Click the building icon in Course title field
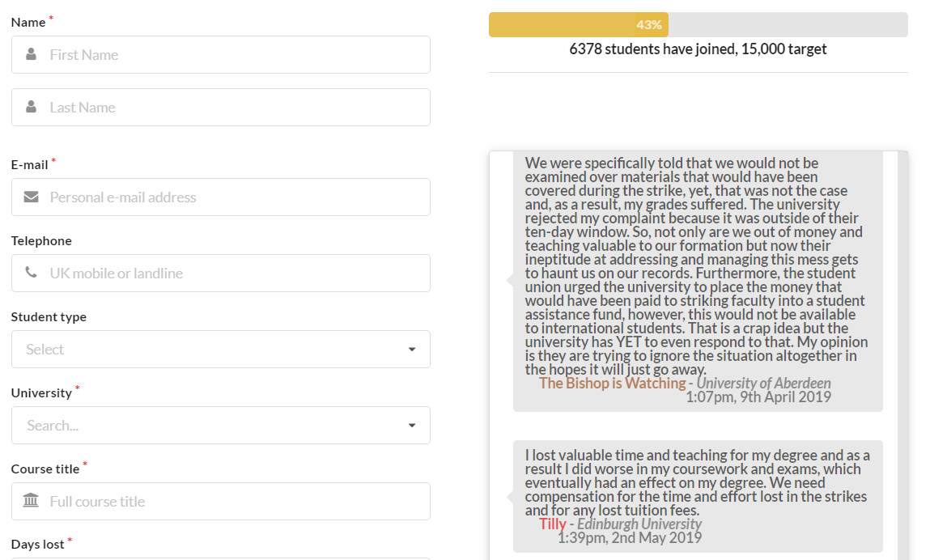The width and height of the screenshot is (930, 560). 31,501
